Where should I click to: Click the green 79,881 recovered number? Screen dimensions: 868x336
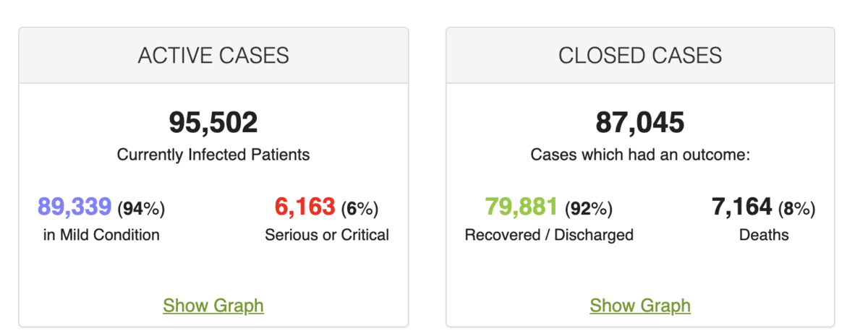522,208
